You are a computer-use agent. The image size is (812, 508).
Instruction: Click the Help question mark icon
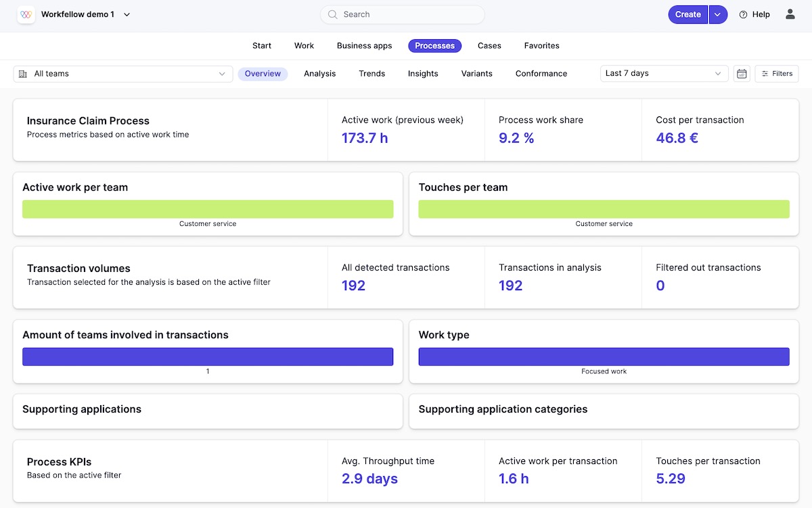[x=742, y=14]
